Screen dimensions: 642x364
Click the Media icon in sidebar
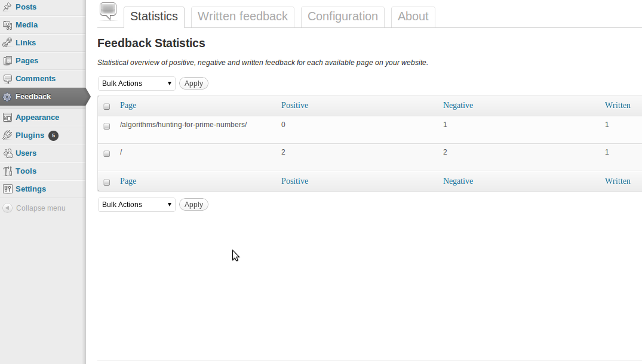coord(7,25)
